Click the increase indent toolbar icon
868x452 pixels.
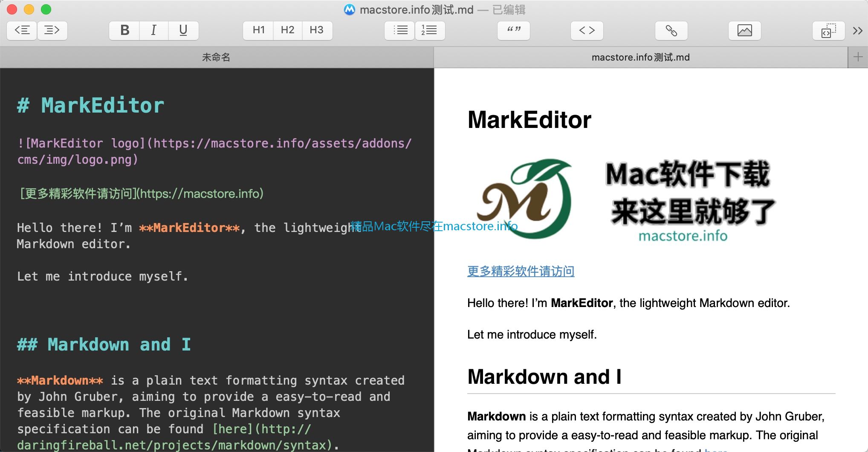(52, 30)
